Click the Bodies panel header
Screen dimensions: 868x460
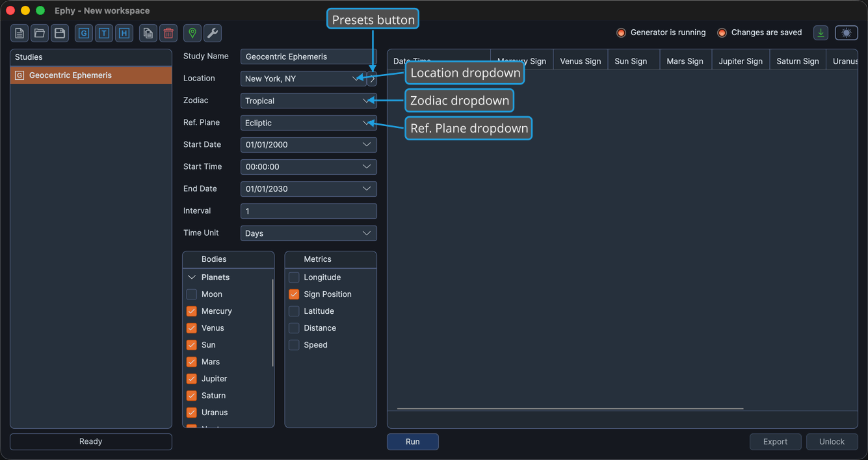tap(228, 259)
